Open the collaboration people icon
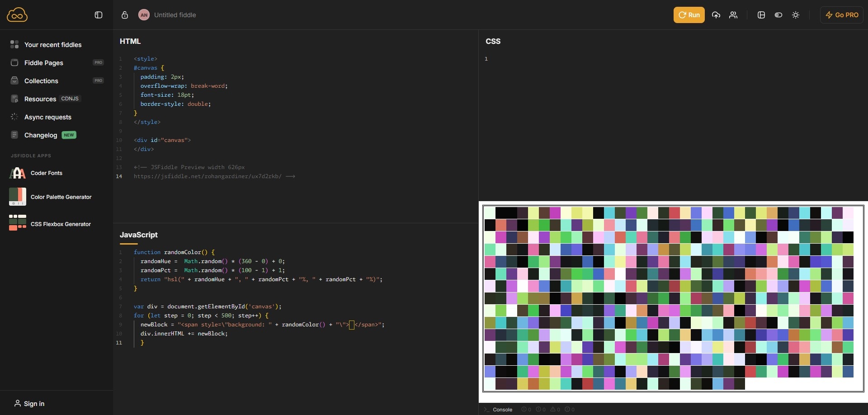 (x=733, y=15)
